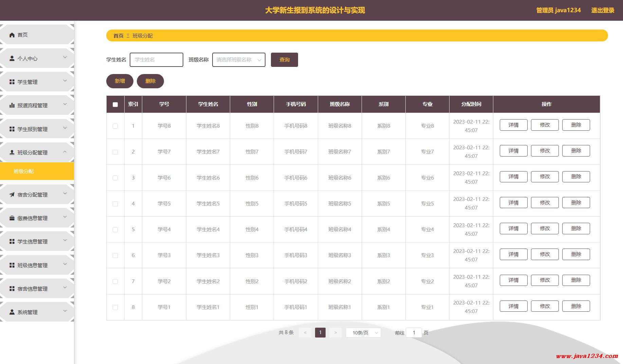Expand 学生报到管理 menu chevron

point(65,128)
